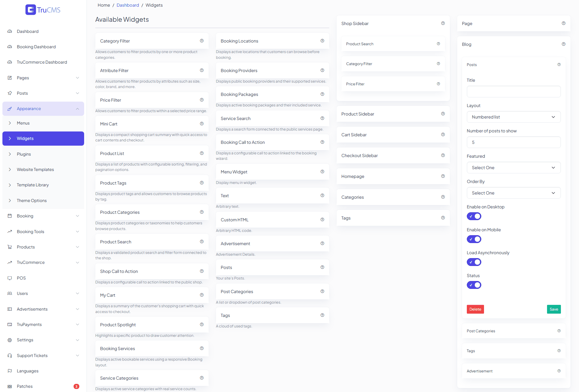Click the green Save button
Image resolution: width=579 pixels, height=392 pixels.
(554, 309)
